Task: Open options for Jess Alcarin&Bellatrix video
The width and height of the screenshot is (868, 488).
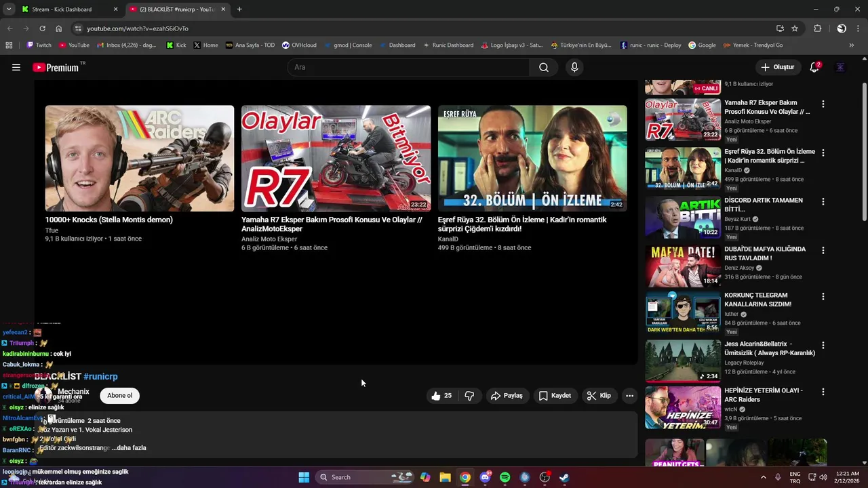Action: tap(823, 346)
